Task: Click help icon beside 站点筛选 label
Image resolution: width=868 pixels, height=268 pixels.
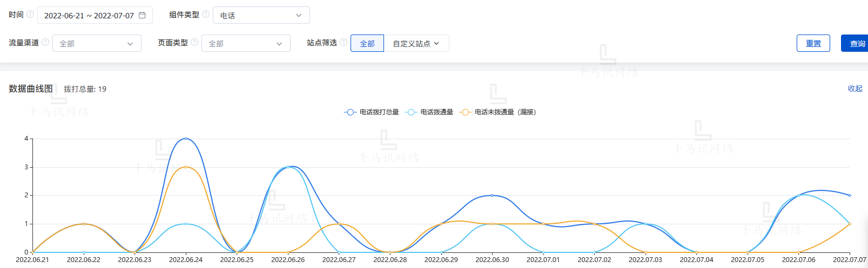Action: (344, 43)
